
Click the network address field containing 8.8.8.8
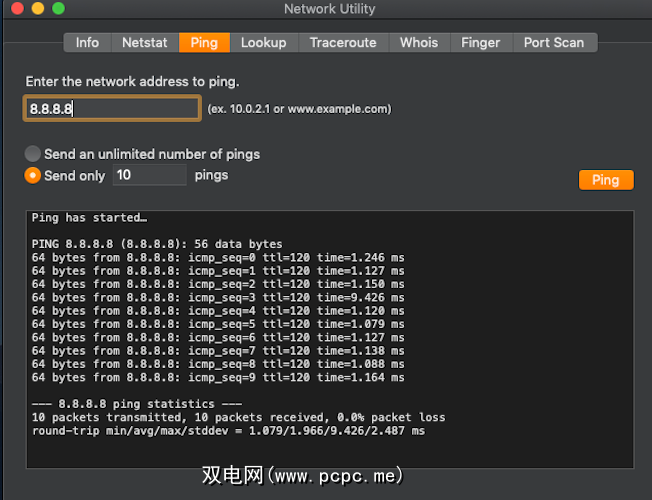pos(111,108)
